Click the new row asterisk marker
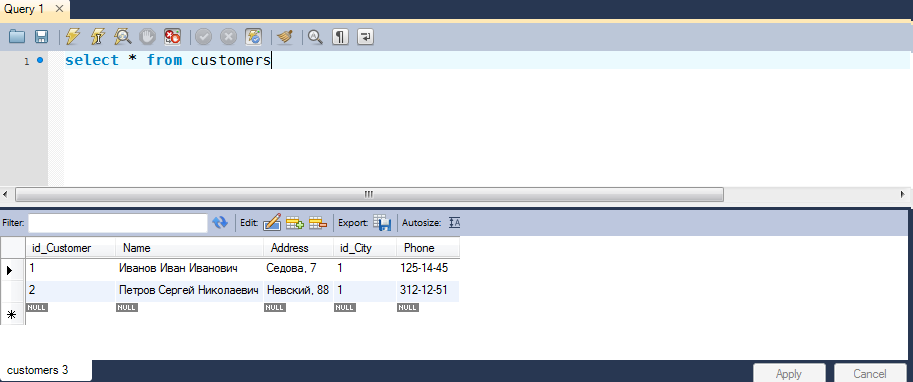Viewport: 913px width, 382px height. 10,315
